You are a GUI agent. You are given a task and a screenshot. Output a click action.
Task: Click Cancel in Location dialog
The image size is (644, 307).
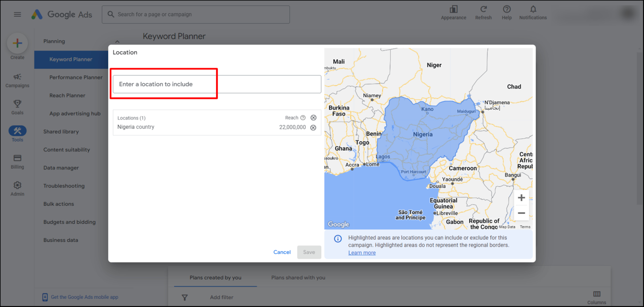pyautogui.click(x=282, y=252)
